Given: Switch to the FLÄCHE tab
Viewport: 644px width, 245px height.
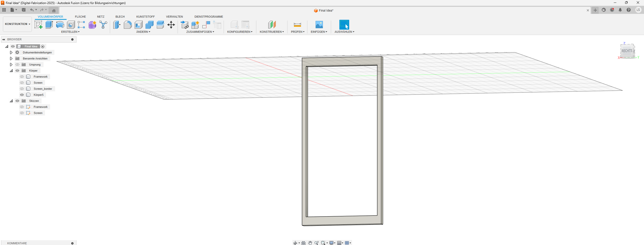Looking at the screenshot, I should 80,17.
